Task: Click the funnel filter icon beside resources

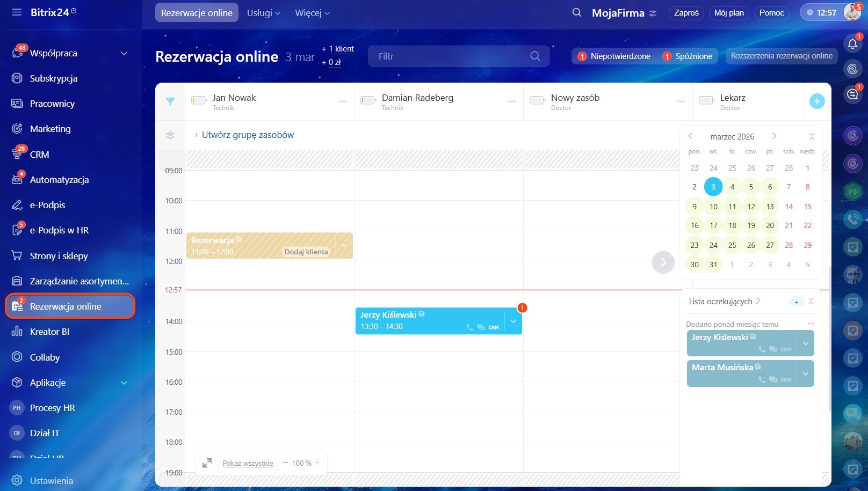Action: click(x=170, y=101)
